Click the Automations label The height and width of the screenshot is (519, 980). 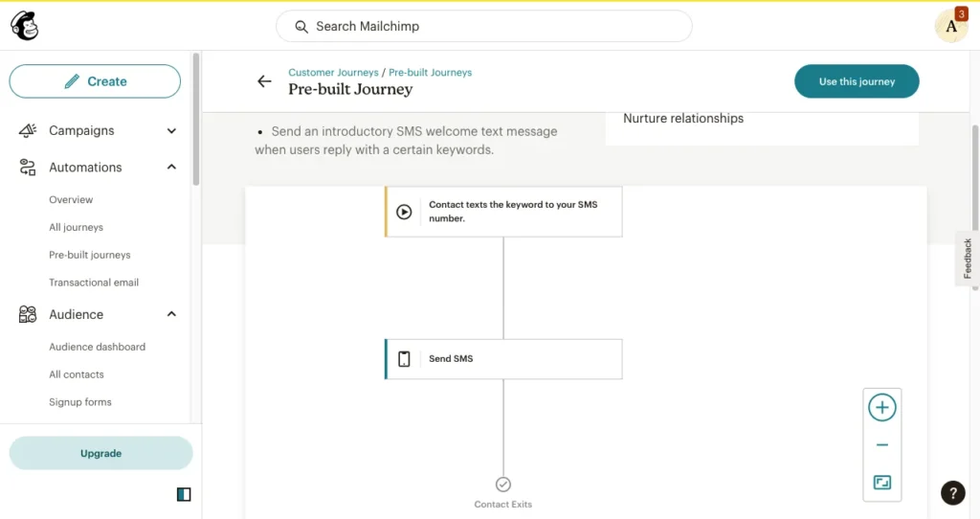point(85,167)
